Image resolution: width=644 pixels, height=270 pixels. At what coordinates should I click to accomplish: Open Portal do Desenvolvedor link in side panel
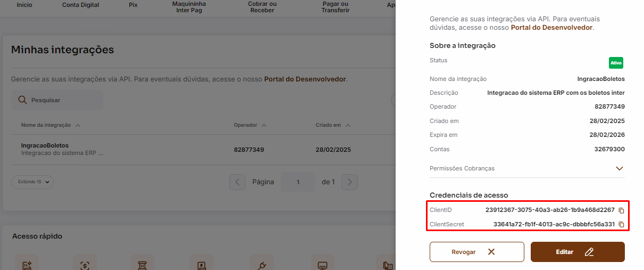[551, 27]
